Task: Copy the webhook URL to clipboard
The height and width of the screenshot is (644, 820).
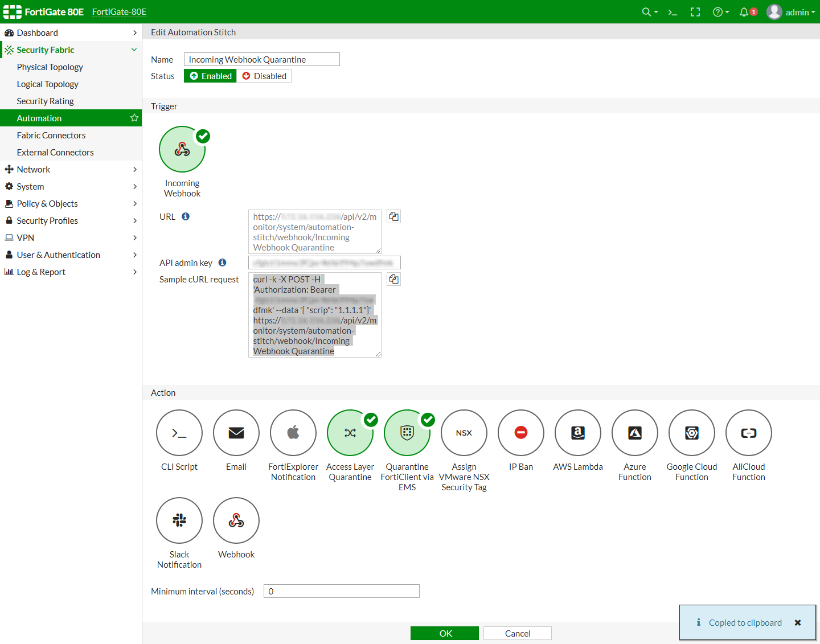Action: tap(393, 216)
